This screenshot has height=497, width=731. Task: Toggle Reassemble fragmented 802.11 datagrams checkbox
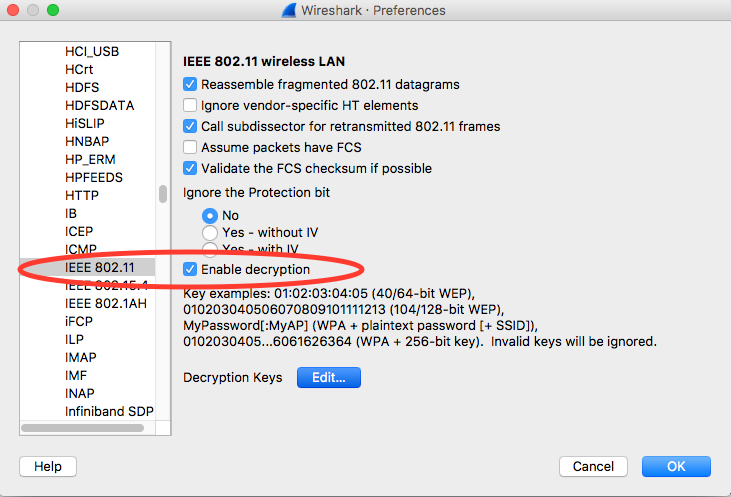191,85
